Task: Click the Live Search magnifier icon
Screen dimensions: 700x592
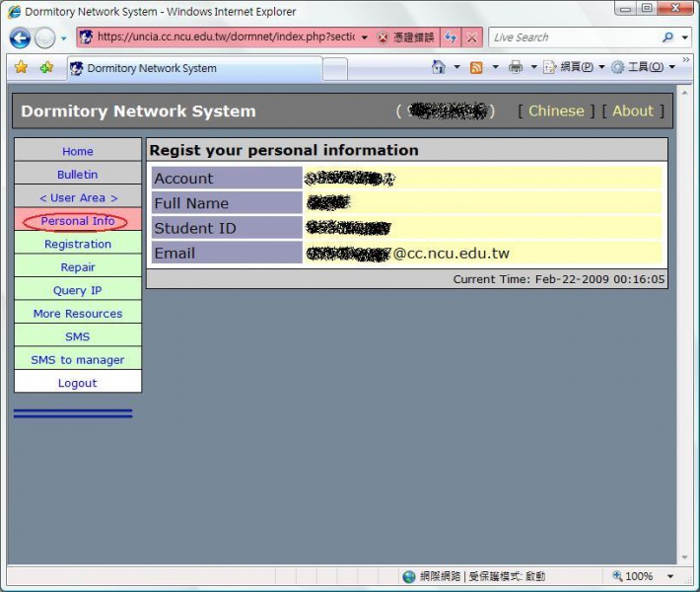Action: coord(667,37)
